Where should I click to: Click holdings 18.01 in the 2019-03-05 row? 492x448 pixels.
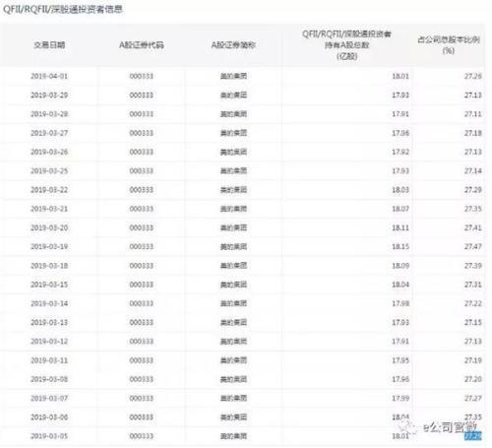tap(400, 436)
